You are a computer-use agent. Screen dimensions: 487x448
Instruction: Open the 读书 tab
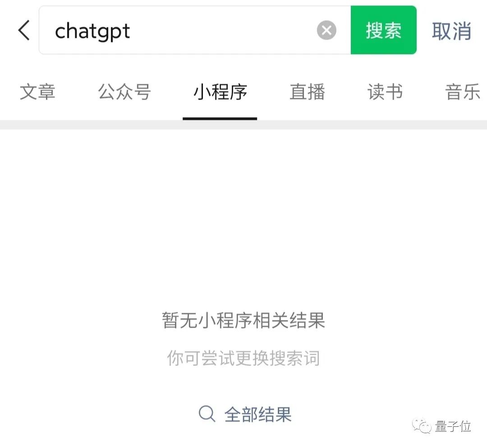click(385, 92)
